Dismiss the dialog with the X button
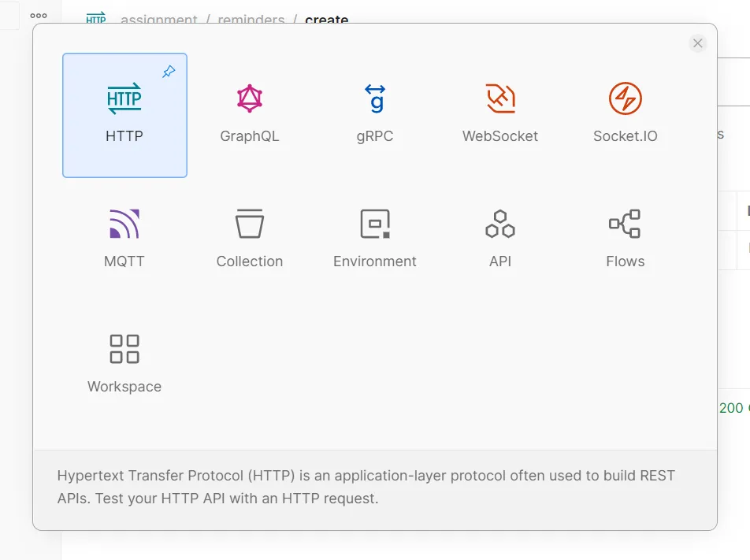This screenshot has height=560, width=750. click(697, 43)
